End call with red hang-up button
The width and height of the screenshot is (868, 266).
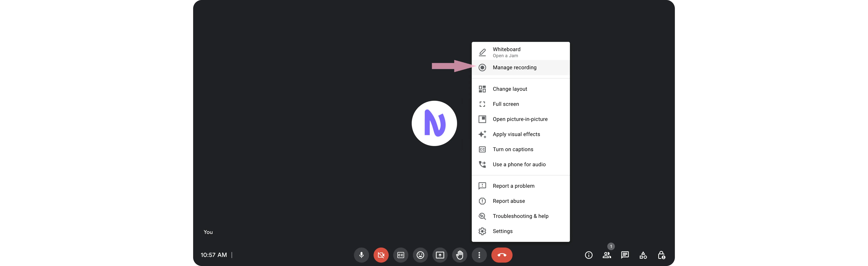(502, 255)
